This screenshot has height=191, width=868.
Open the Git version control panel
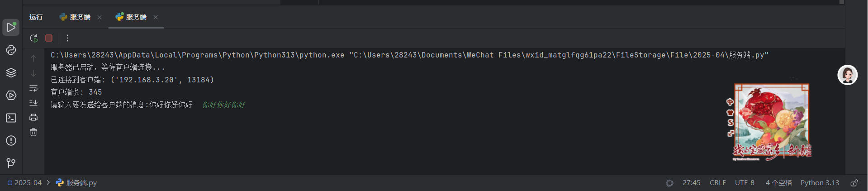11,163
